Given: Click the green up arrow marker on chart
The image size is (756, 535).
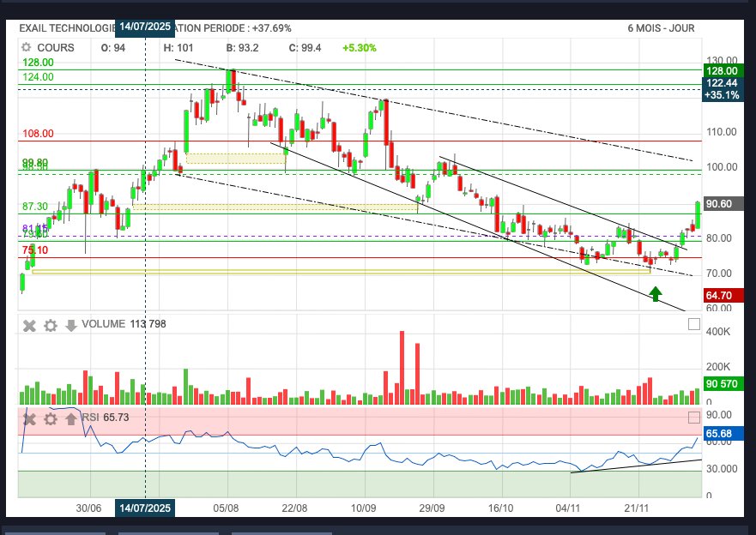Looking at the screenshot, I should (x=656, y=294).
